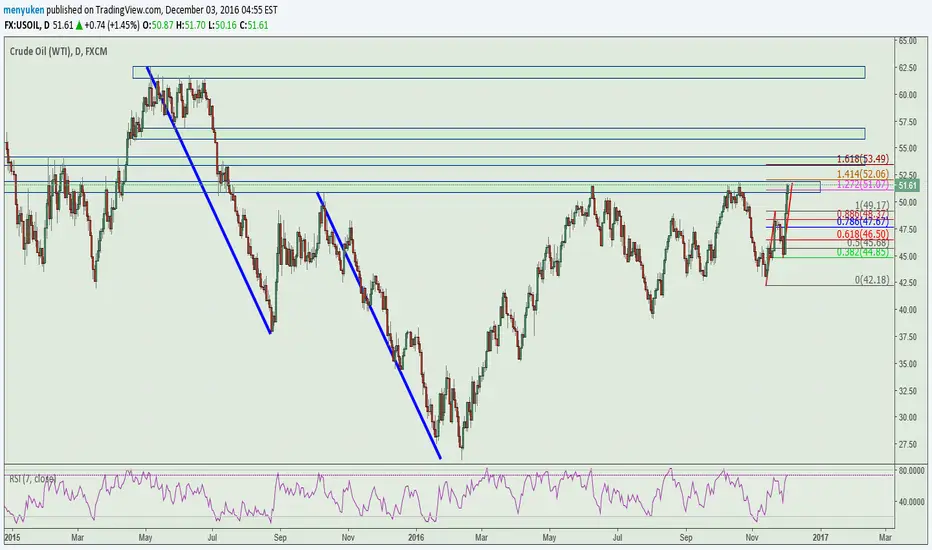The width and height of the screenshot is (932, 550).
Task: Click the 40.00 price axis label
Action: (907, 310)
